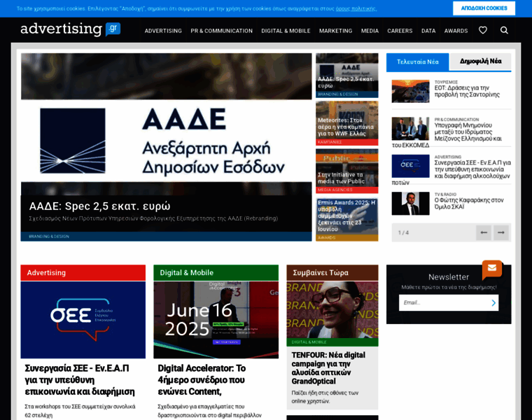This screenshot has height=420, width=532.
Task: Click the MEDIA AGENCIES category tag
Action: click(335, 190)
